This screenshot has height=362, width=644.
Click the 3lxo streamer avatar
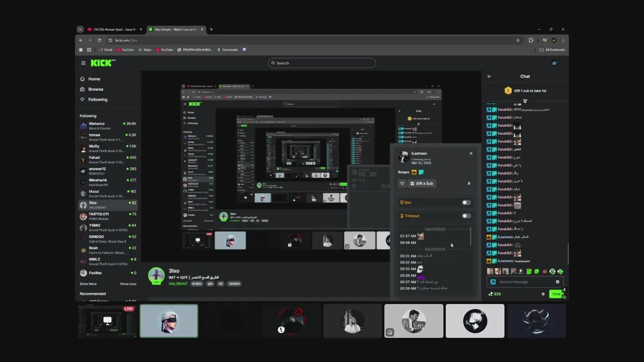click(x=156, y=275)
